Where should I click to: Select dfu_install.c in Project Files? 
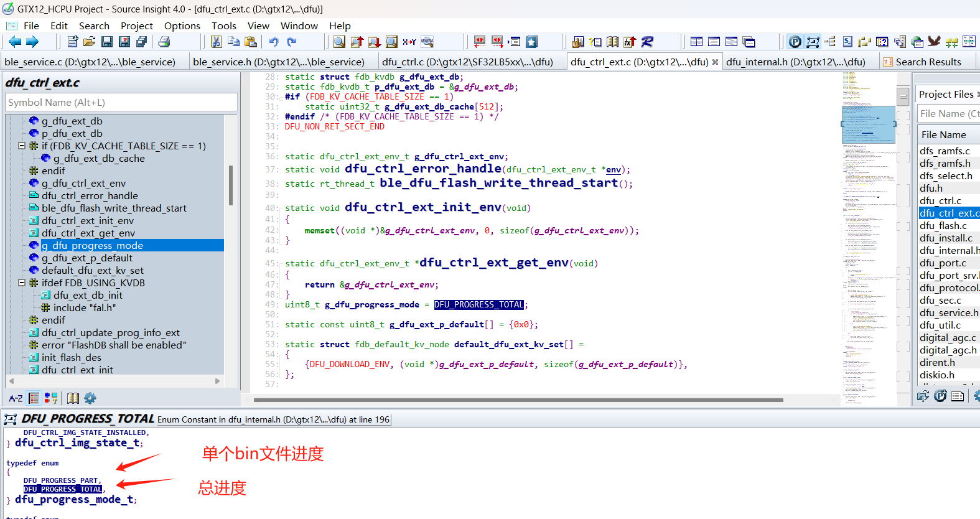coord(946,238)
